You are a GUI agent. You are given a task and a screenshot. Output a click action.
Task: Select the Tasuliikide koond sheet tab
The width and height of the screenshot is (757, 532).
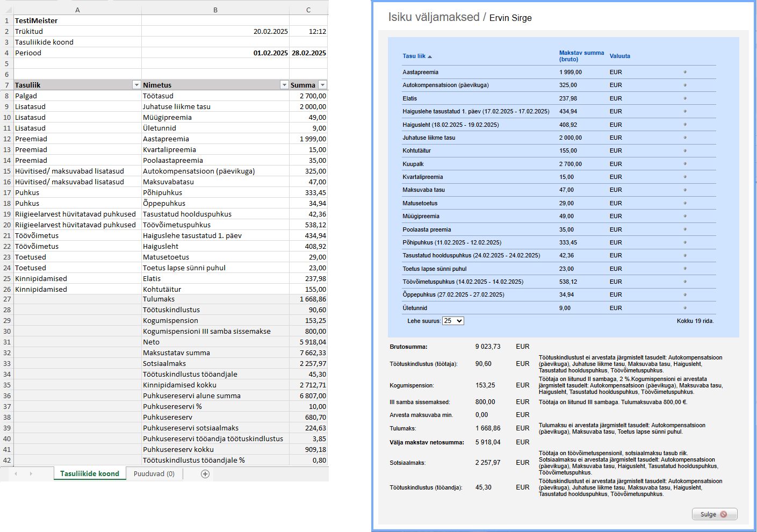click(90, 473)
